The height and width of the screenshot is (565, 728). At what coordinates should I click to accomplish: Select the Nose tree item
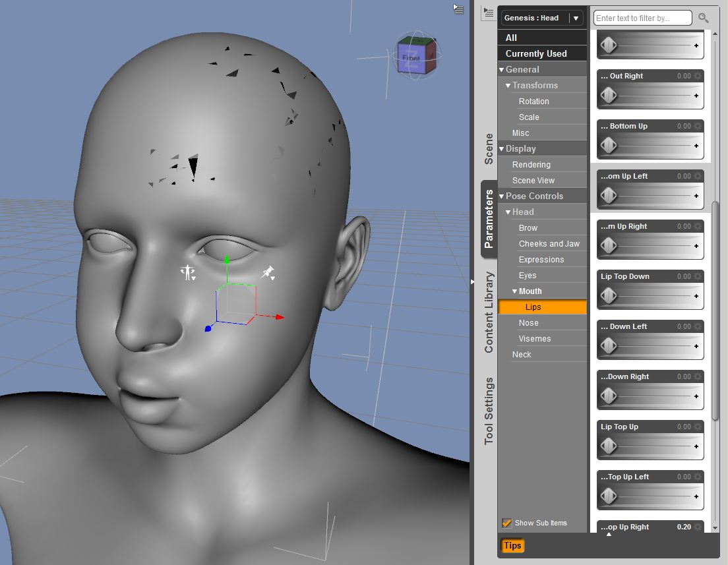[x=528, y=322]
